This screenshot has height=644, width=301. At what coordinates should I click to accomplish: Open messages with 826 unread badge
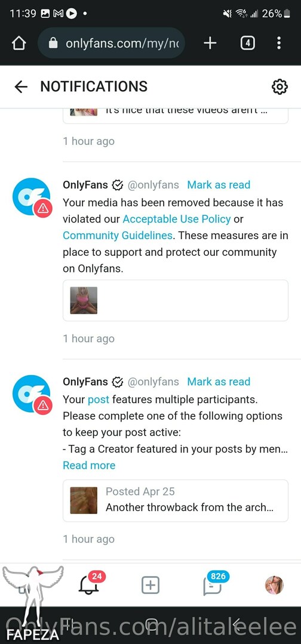[214, 583]
